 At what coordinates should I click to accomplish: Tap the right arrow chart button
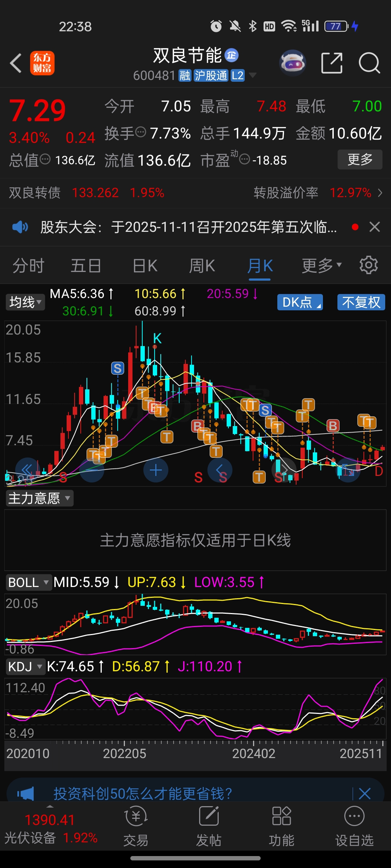tap(284, 470)
